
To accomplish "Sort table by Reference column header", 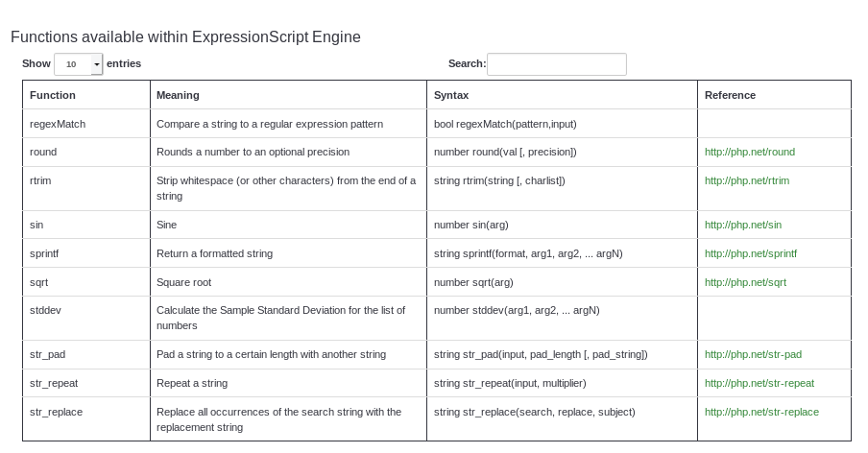I will 730,95.
